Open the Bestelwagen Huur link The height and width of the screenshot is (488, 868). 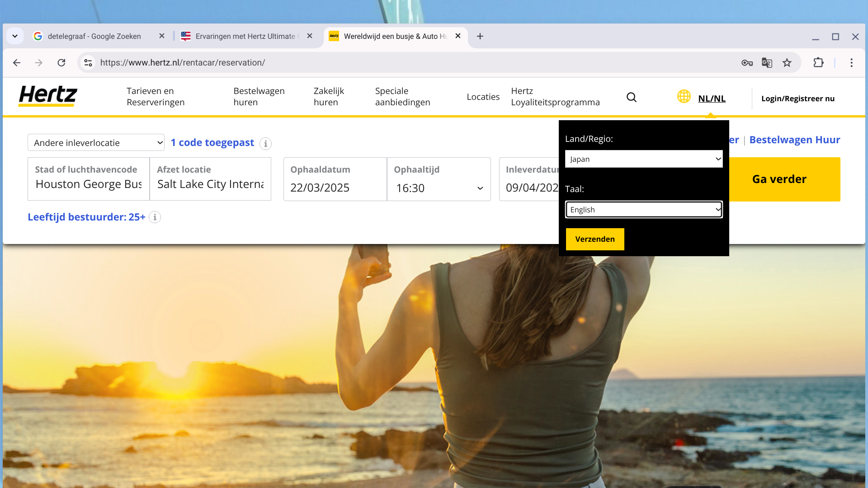tap(794, 140)
